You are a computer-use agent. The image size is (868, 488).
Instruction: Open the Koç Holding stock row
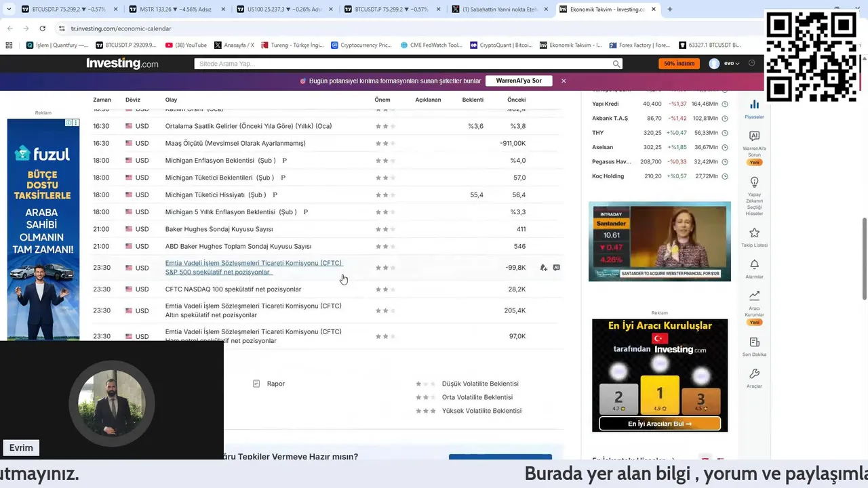pyautogui.click(x=659, y=176)
